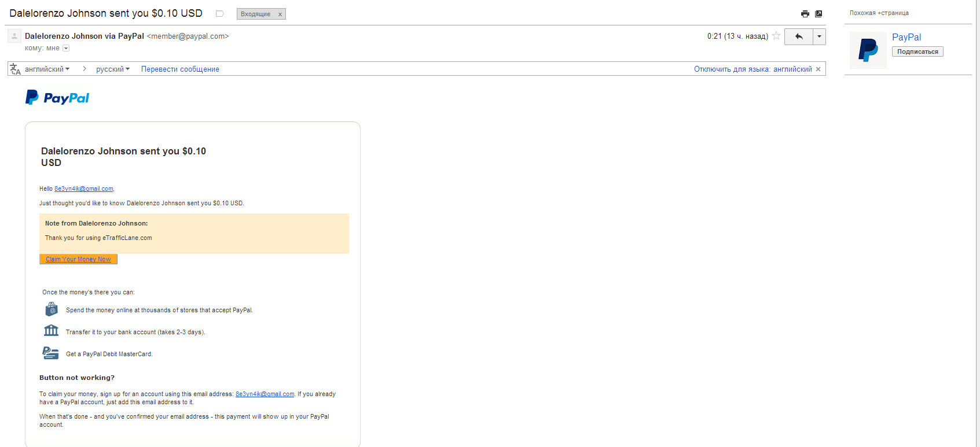Open the PayPal page link in sidebar
Viewport: 980px width, 447px height.
[906, 37]
